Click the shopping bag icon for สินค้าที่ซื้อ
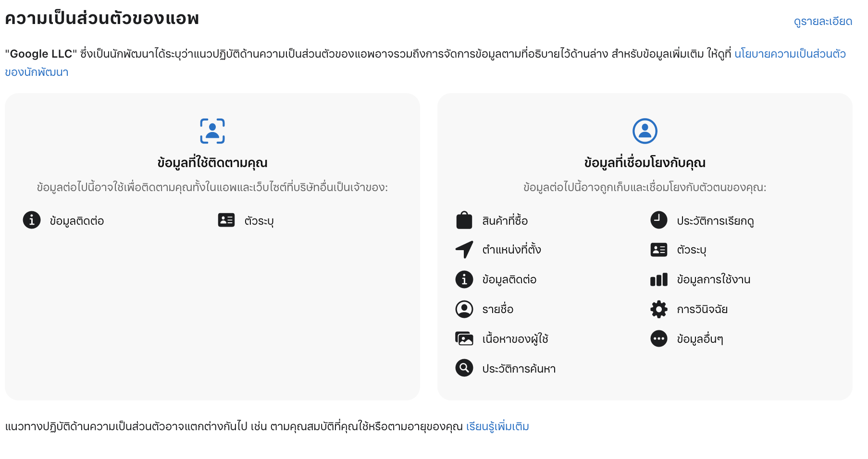Screen dimensions: 868x459 point(464,220)
